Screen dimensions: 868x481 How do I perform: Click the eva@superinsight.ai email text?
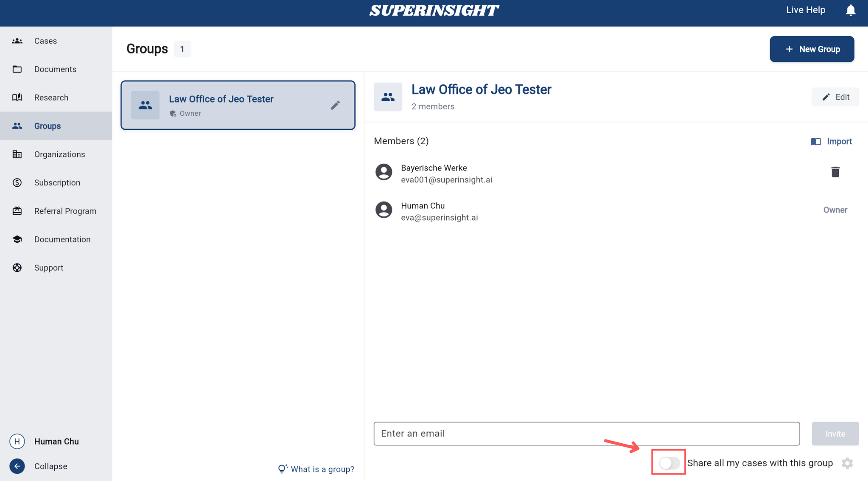tap(439, 218)
